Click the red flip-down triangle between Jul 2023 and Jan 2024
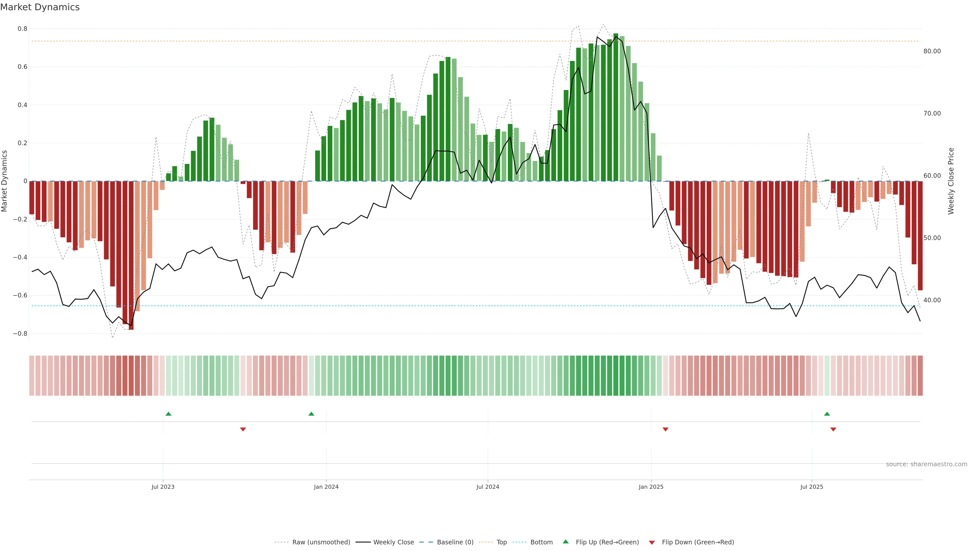980x551 pixels. coord(243,429)
